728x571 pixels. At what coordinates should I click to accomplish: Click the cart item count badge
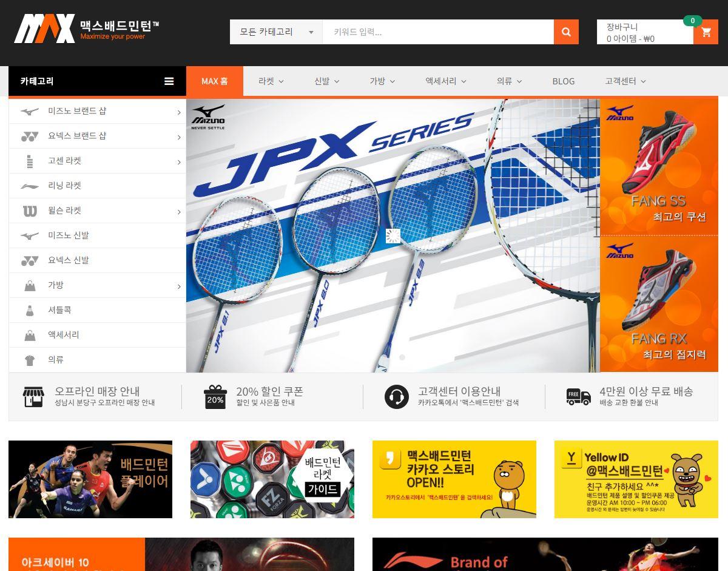coord(692,21)
